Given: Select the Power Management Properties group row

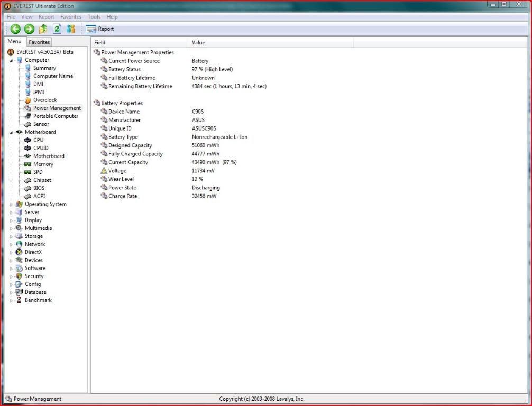Looking at the screenshot, I should (x=134, y=52).
